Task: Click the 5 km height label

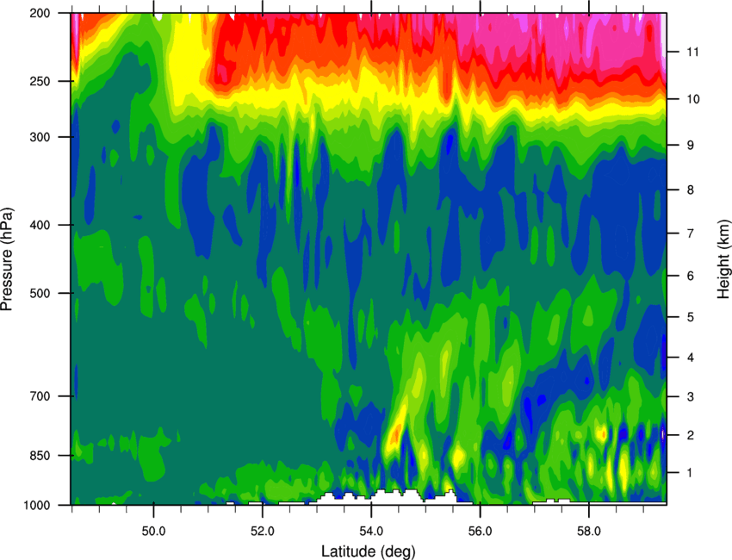Action: click(x=691, y=317)
